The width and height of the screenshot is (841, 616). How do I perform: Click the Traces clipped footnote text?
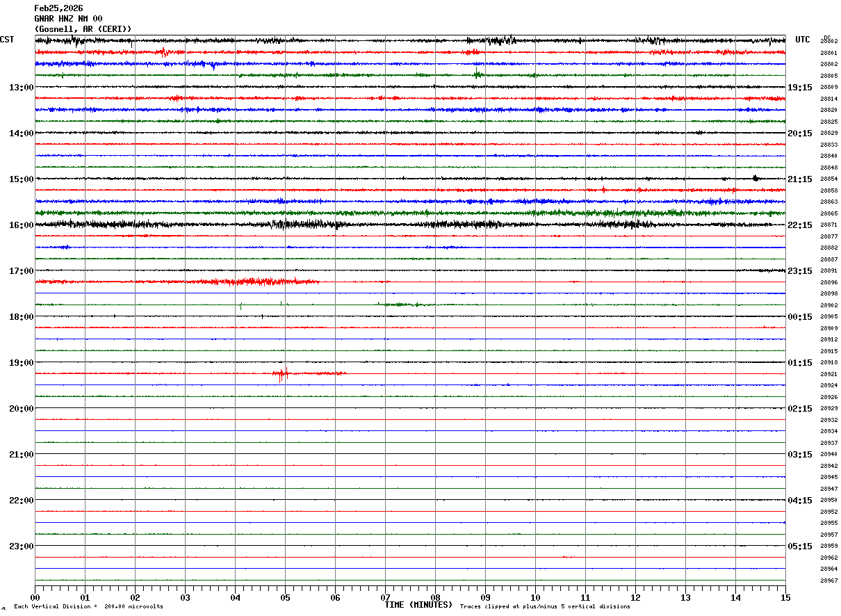[545, 607]
